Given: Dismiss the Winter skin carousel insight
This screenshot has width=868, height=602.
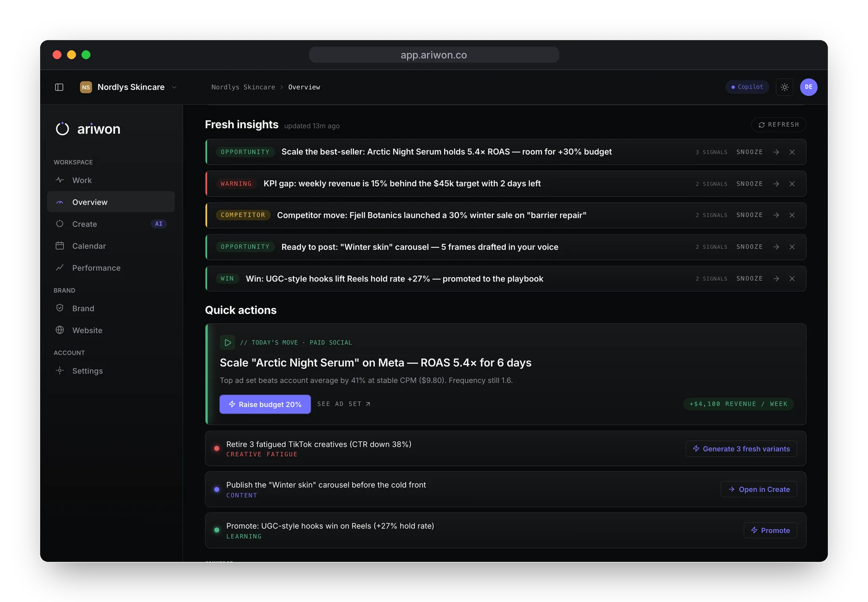Looking at the screenshot, I should (792, 247).
